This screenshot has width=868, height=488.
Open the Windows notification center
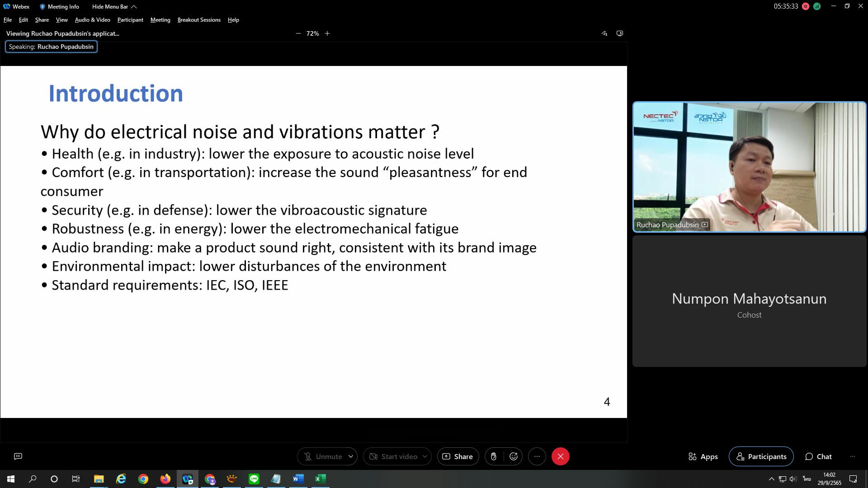point(853,479)
